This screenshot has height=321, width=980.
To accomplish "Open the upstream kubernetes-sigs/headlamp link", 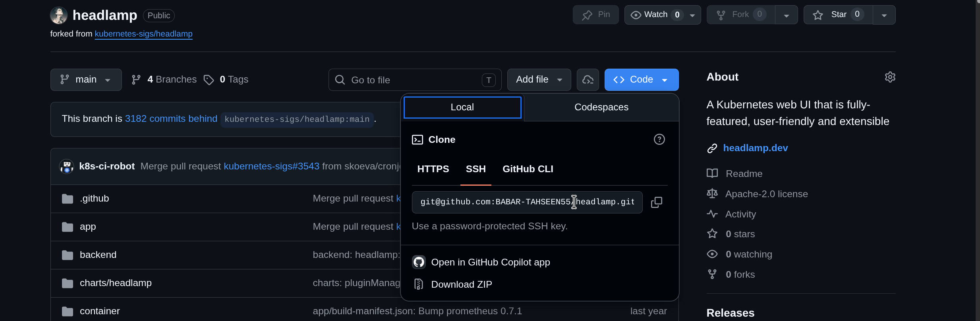I will pos(143,34).
